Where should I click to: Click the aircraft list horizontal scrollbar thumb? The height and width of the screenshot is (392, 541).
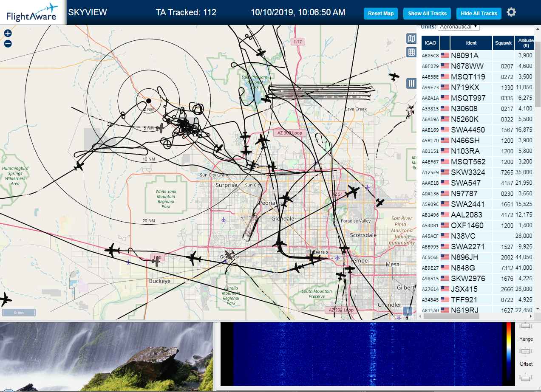pos(451,316)
